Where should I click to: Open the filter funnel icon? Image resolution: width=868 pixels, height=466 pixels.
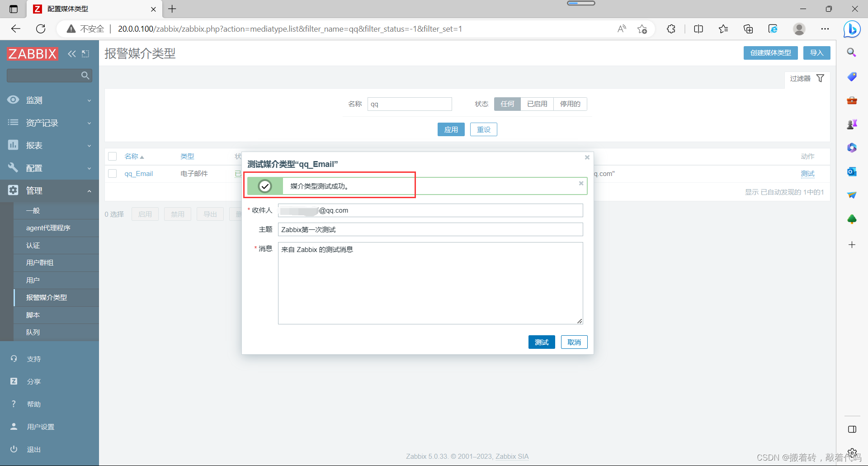pos(820,78)
